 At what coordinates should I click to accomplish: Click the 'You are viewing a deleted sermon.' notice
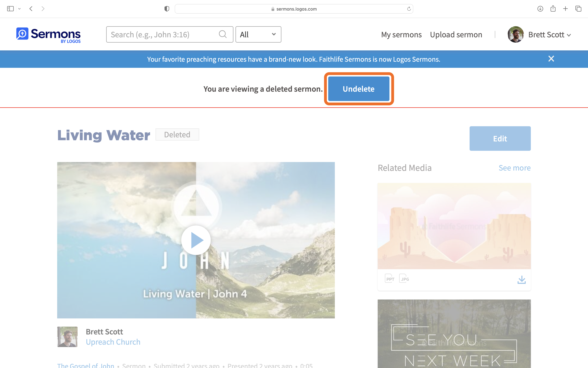tap(263, 89)
